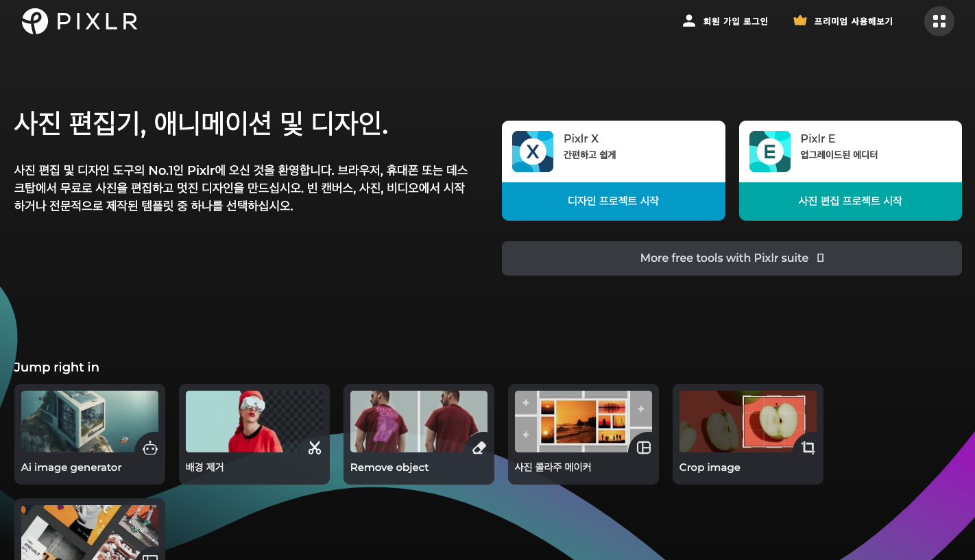
Task: Click the Remove object label
Action: (x=389, y=467)
